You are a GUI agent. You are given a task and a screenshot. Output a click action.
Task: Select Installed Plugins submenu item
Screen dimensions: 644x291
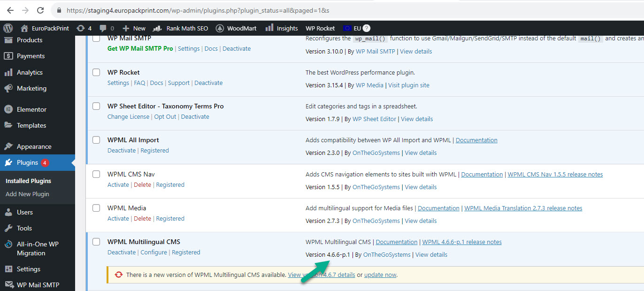(x=28, y=181)
